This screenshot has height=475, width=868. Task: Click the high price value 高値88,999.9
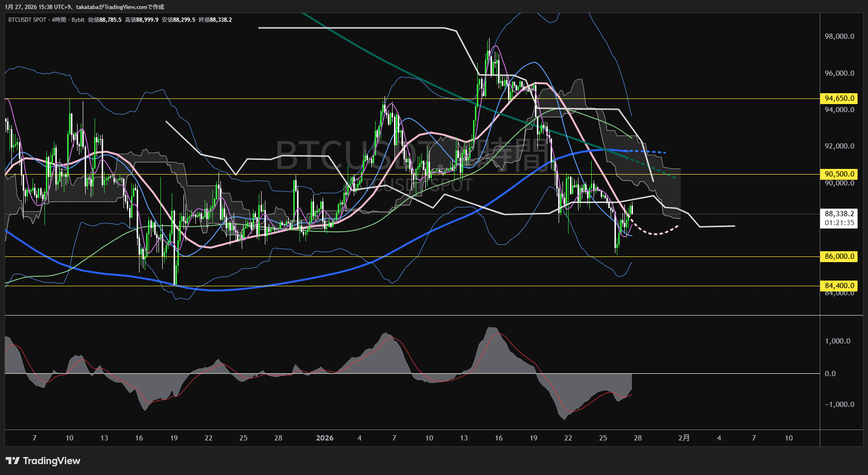141,20
